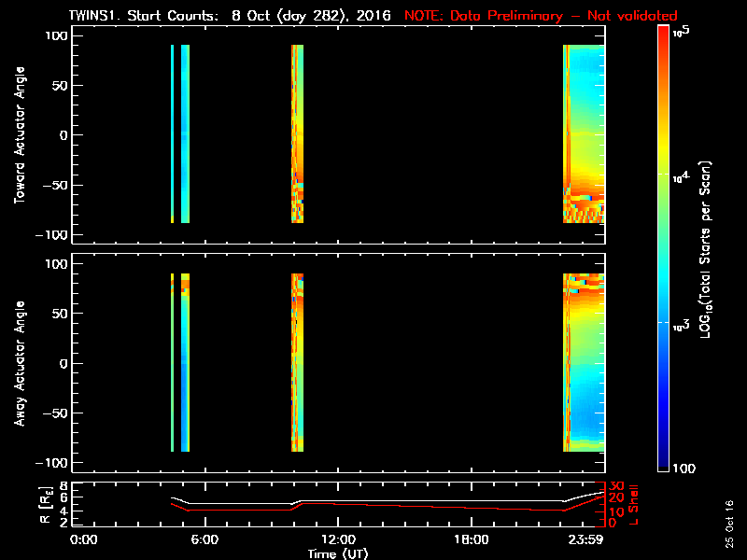This screenshot has width=747, height=560.
Task: Click the 5:00 data strip in Toward panel
Action: (185, 133)
